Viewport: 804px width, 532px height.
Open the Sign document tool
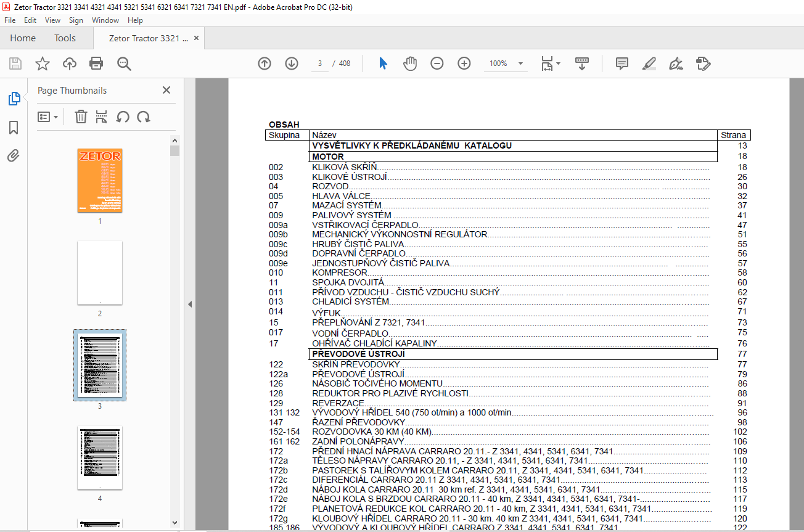coord(676,63)
